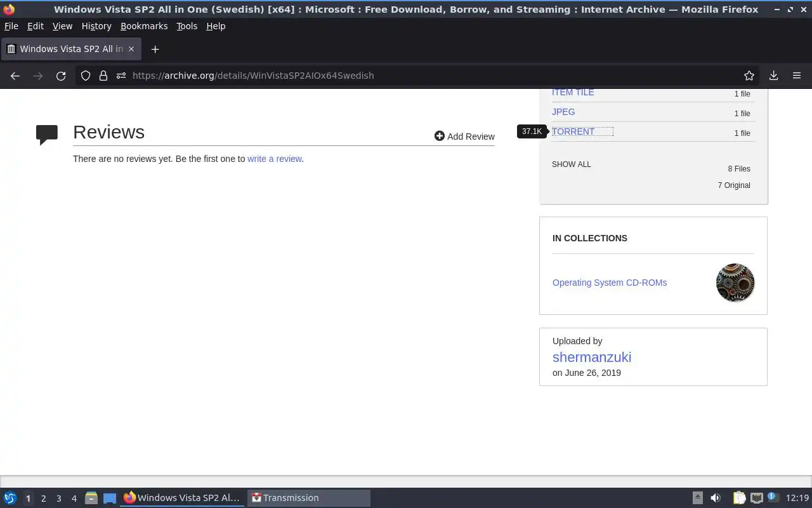
Task: Click the Add Review button
Action: 464,136
